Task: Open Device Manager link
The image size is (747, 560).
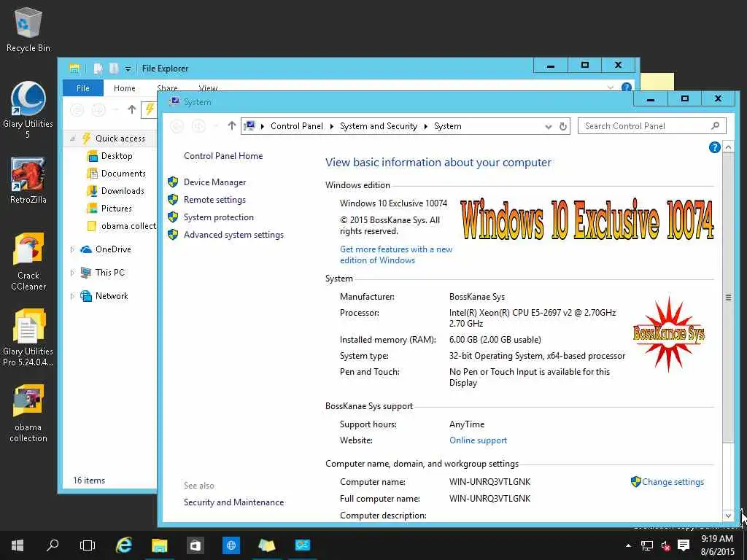Action: click(215, 182)
